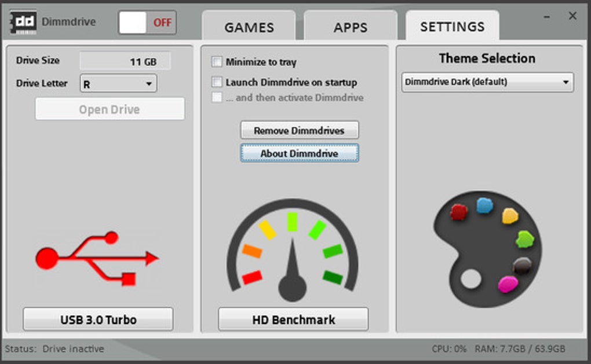591x364 pixels.
Task: Click the paint palette graphic
Action: click(x=488, y=249)
